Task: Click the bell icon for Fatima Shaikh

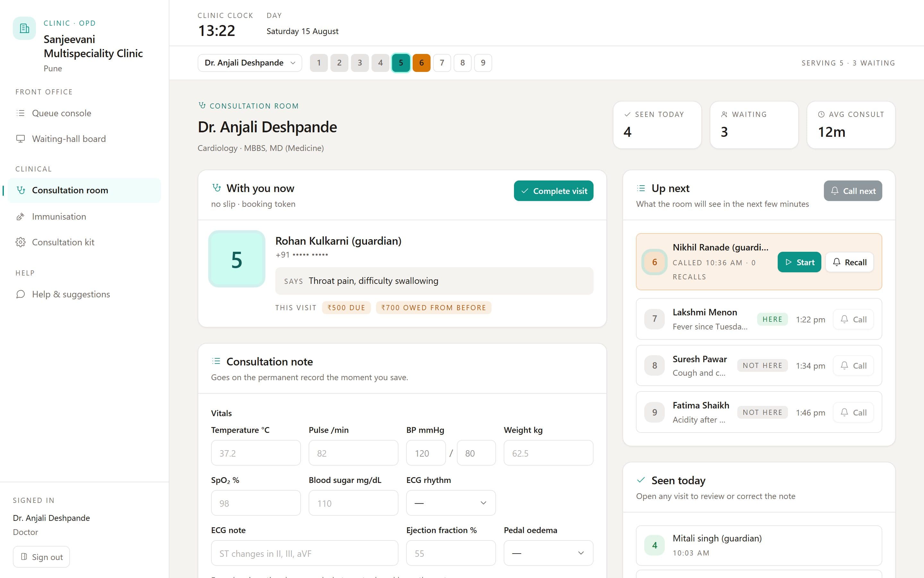Action: pos(844,413)
